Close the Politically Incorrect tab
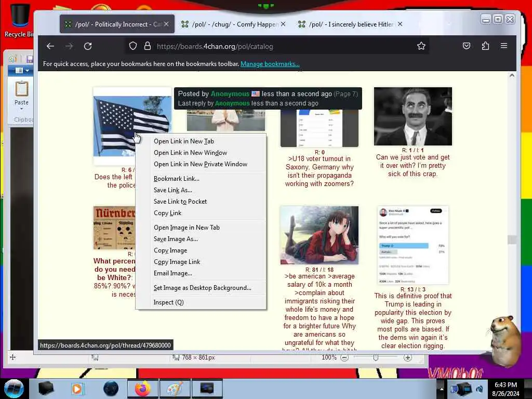Viewport: 532px width, 399px height. click(x=166, y=24)
